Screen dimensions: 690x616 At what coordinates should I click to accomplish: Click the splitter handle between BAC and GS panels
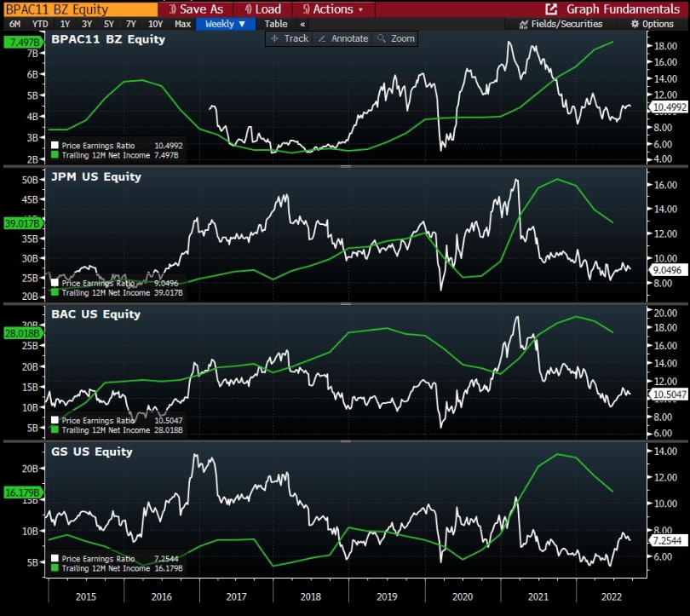point(346,440)
